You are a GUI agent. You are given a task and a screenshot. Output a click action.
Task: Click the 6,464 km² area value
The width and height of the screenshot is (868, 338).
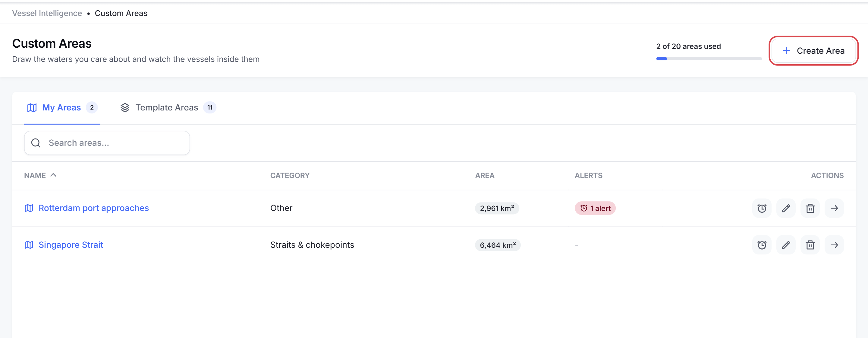(498, 245)
